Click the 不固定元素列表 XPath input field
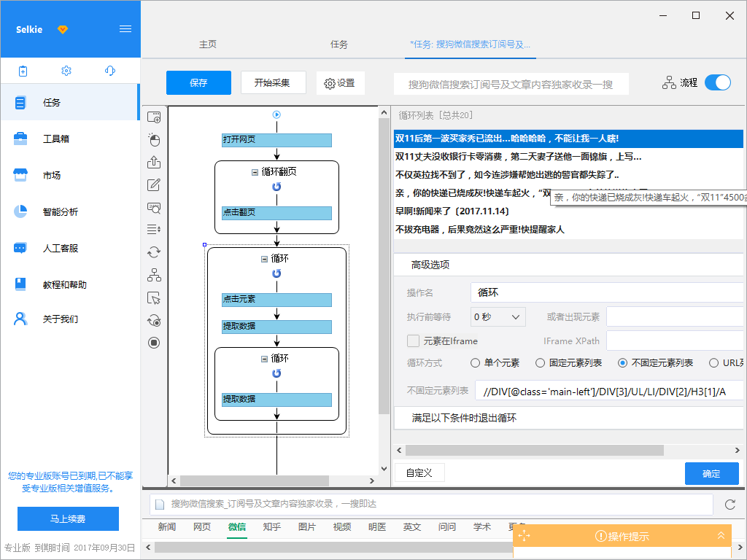This screenshot has height=560, width=747. coord(609,392)
